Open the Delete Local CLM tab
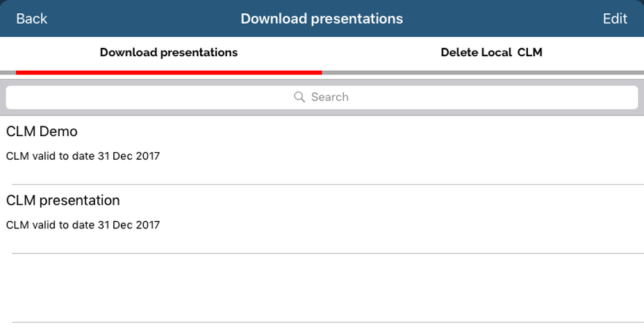The image size is (644, 334). (491, 53)
